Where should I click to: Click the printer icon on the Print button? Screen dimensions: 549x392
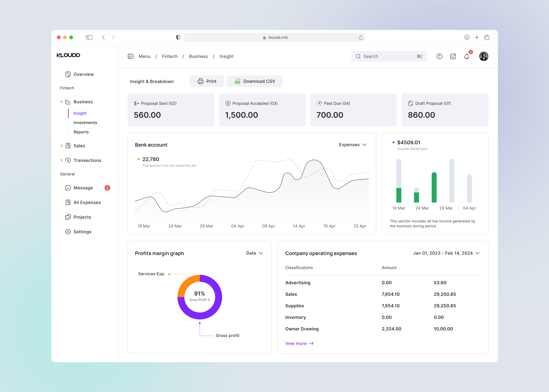(200, 81)
